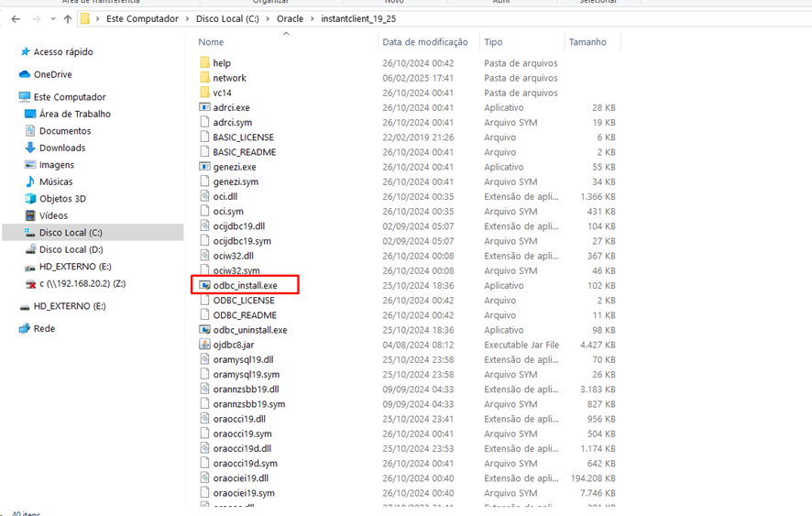Select file named 'oci.sym'
The width and height of the screenshot is (812, 516).
point(228,212)
